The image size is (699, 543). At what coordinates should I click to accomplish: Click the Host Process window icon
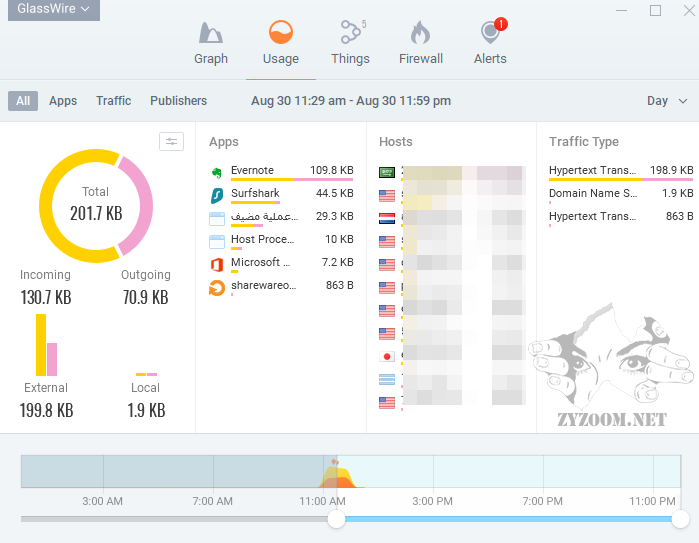click(x=217, y=242)
